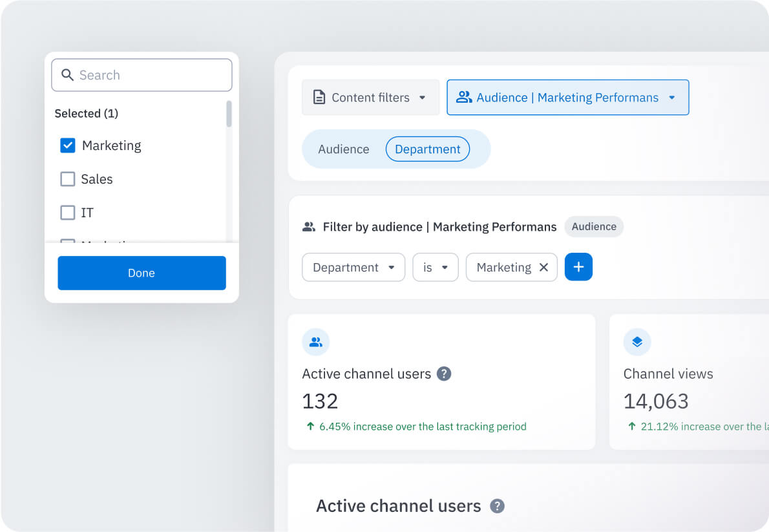The image size is (769, 532).
Task: Click the people icon on Filter by audience header
Action: click(310, 227)
